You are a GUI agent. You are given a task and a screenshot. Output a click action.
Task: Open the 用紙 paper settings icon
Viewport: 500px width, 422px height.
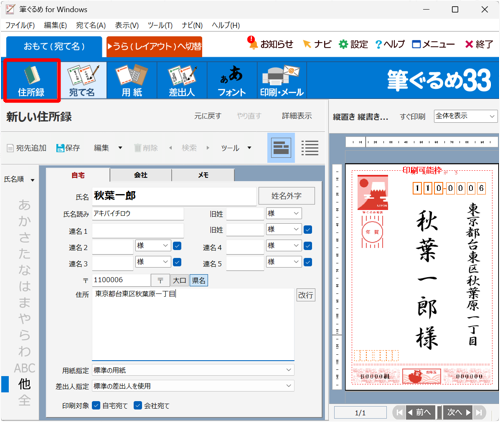[132, 80]
